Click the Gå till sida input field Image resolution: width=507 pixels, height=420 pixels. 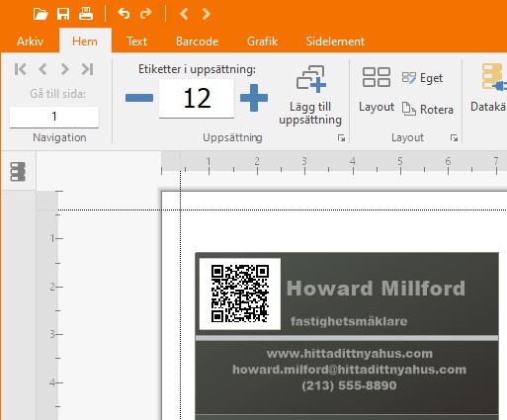tap(54, 117)
